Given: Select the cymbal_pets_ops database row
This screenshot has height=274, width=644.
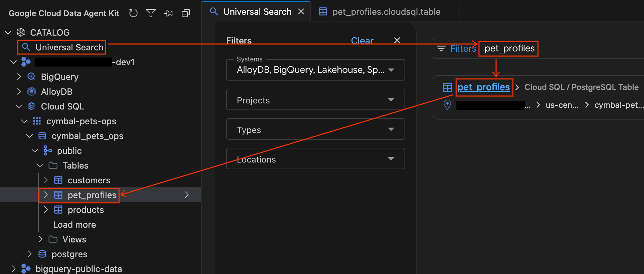Looking at the screenshot, I should click(x=87, y=136).
